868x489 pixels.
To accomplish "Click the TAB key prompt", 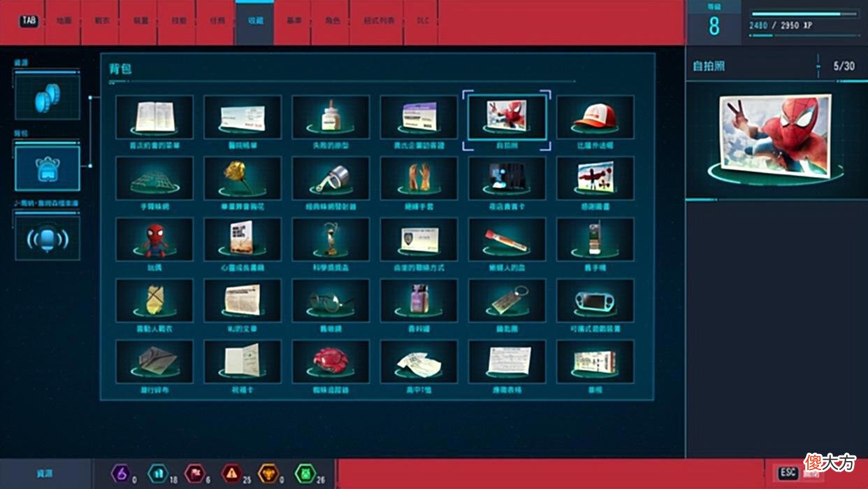I will click(29, 21).
